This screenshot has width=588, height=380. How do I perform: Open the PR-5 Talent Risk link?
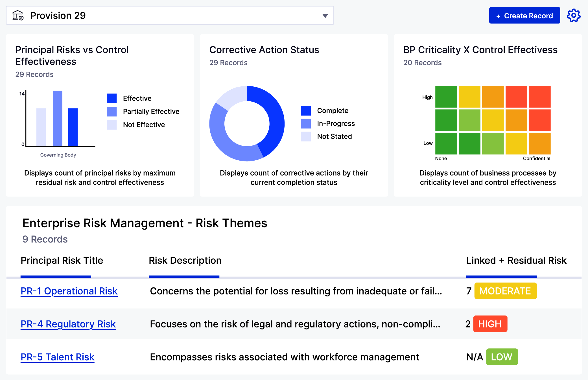(x=57, y=357)
